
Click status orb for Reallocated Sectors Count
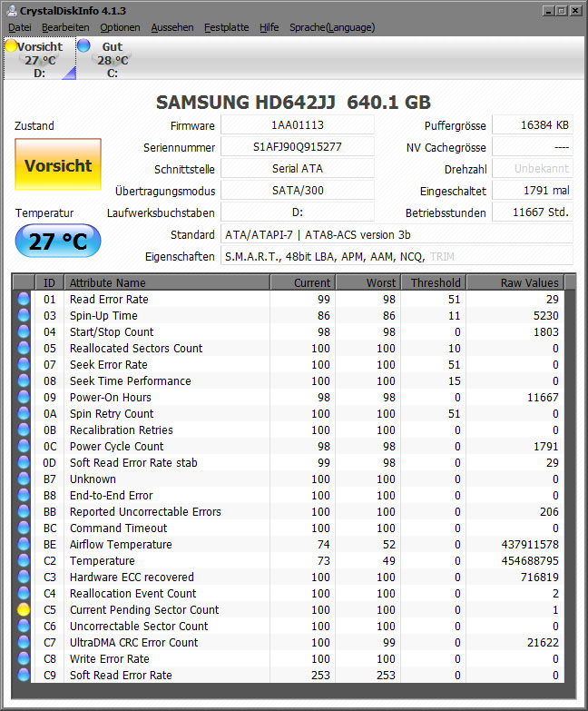tap(23, 349)
